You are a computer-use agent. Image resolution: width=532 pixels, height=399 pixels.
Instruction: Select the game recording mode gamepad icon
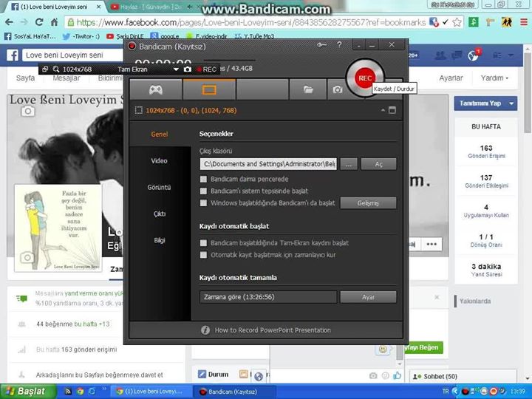(x=156, y=89)
